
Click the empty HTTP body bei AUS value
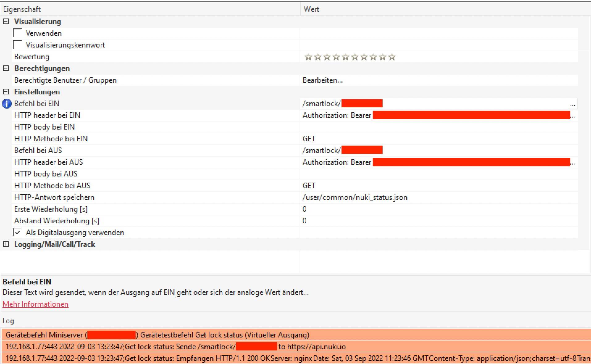(x=439, y=174)
